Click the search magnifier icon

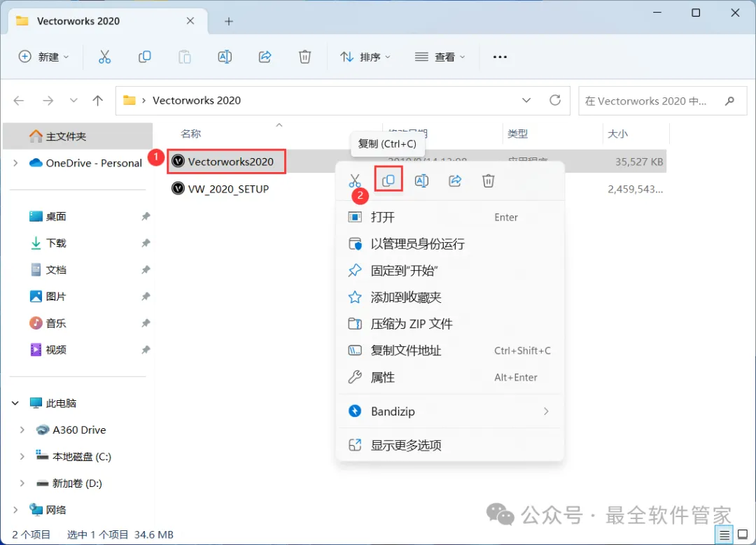[730, 101]
